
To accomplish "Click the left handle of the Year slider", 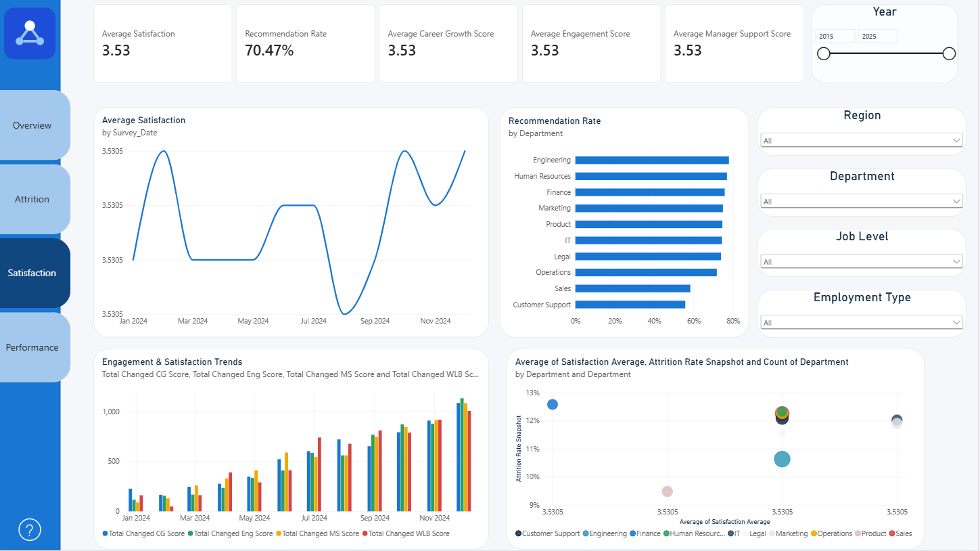I will (x=824, y=53).
